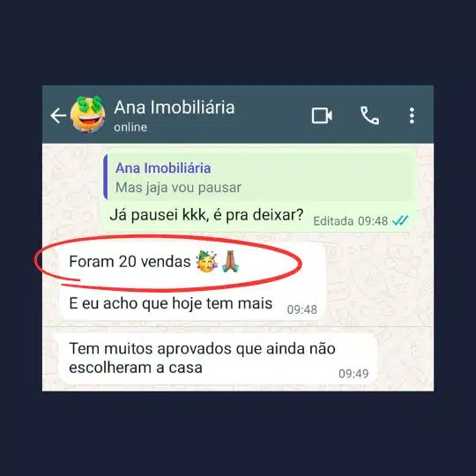Tap the empty chat wallpaper area
This screenshot has width=476, height=476.
379,282
